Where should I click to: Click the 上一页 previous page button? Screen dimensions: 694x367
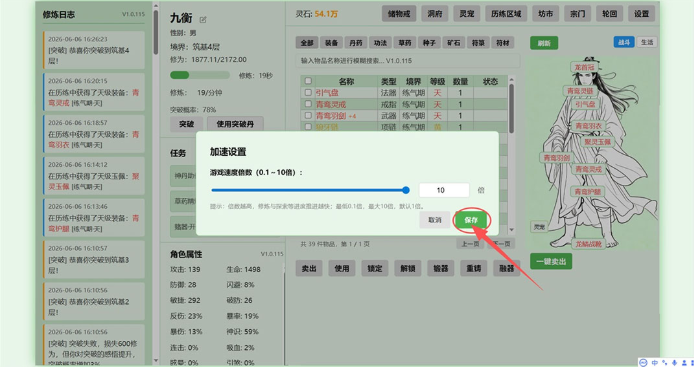(x=470, y=244)
